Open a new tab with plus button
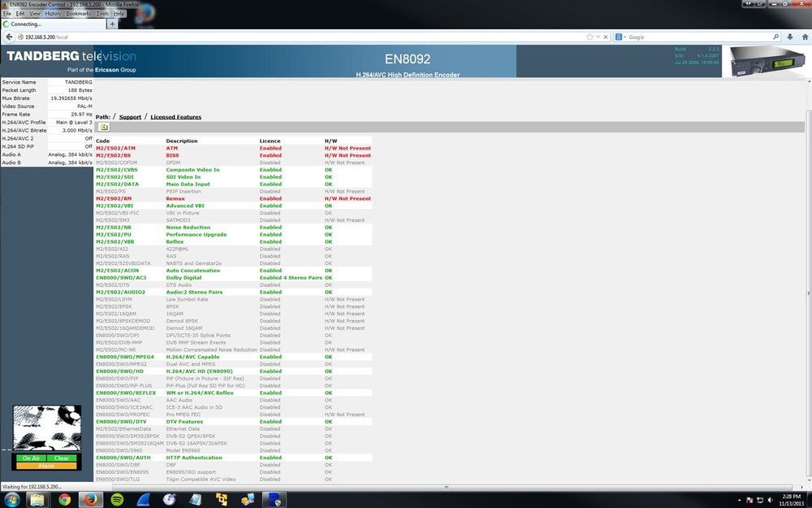The image size is (812, 508). coord(112,24)
